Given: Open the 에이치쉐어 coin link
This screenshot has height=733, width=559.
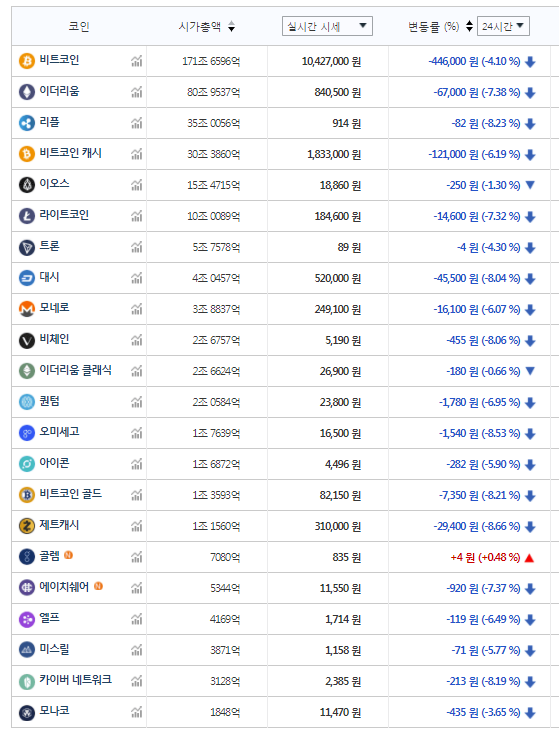Looking at the screenshot, I should (64, 587).
